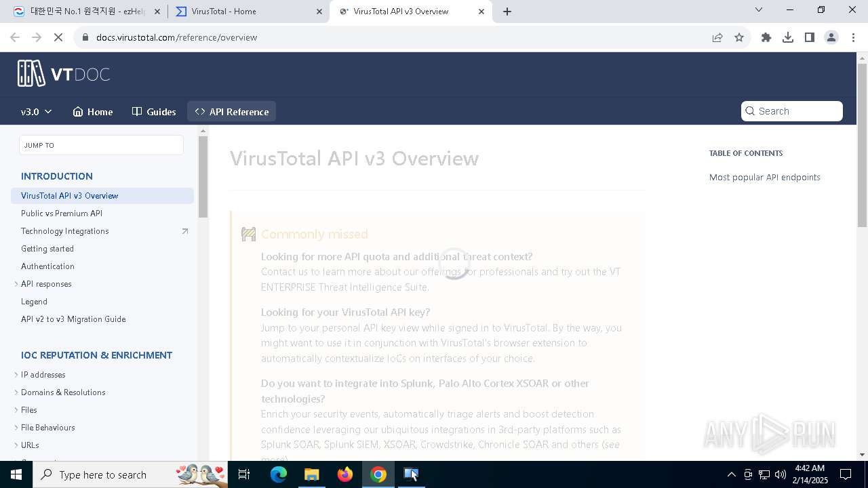Click the site lock icon
Screen dimensions: 868x488
85,37
